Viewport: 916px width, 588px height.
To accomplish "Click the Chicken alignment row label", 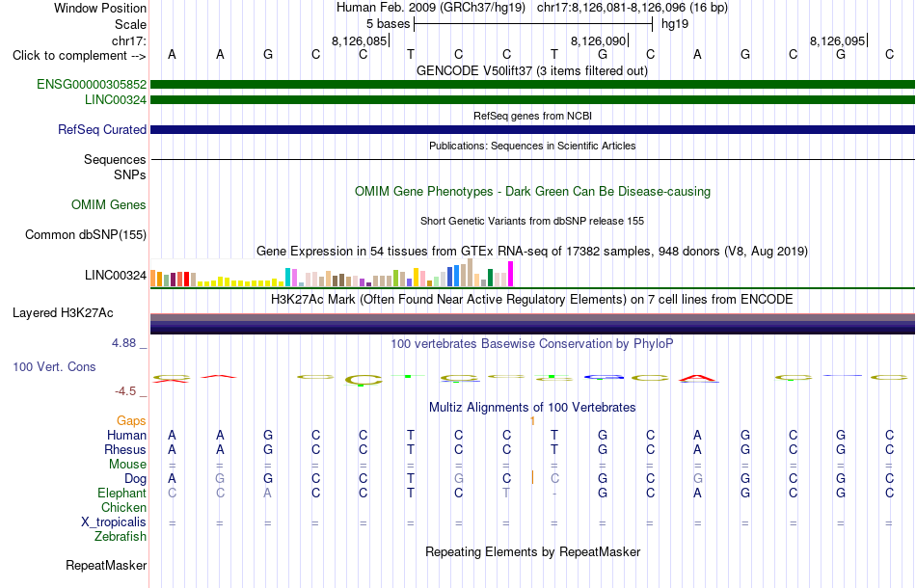I will [x=123, y=508].
